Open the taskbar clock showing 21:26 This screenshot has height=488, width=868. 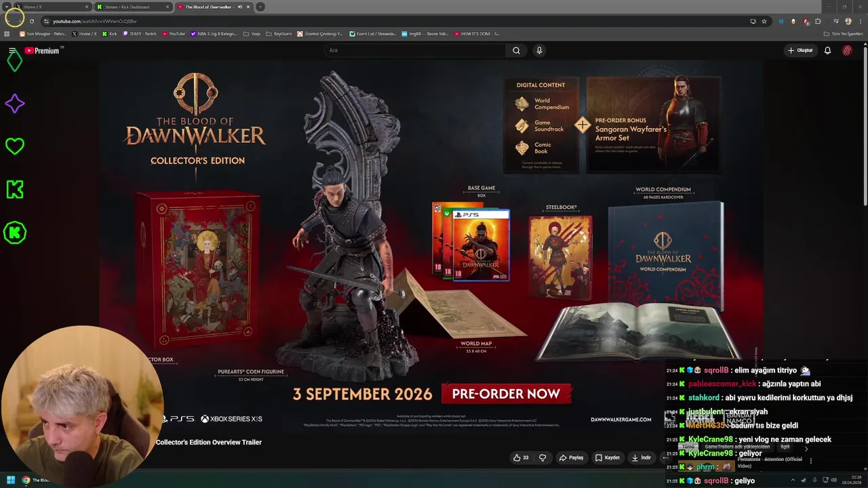[x=852, y=480]
